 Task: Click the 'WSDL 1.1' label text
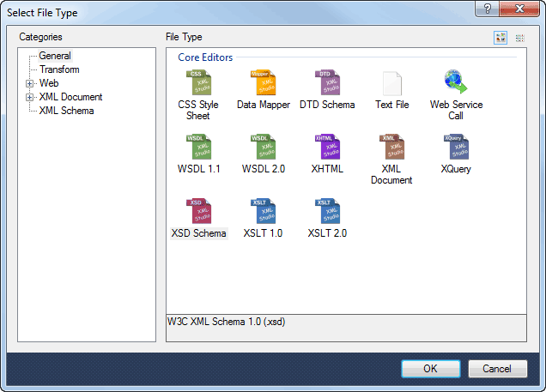coord(199,169)
